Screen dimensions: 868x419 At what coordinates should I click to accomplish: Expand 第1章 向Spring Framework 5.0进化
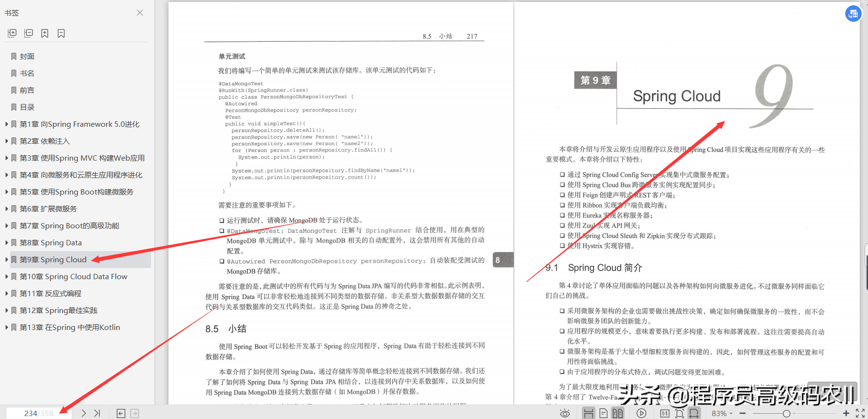[6, 124]
